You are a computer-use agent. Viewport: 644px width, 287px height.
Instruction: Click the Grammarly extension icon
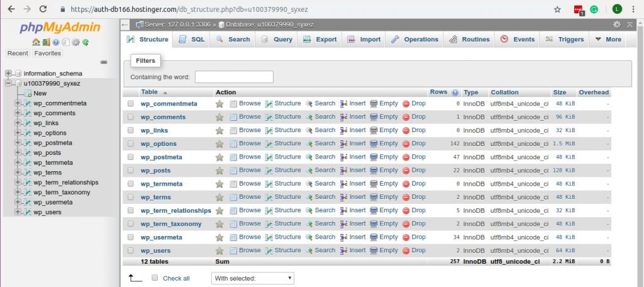[594, 9]
